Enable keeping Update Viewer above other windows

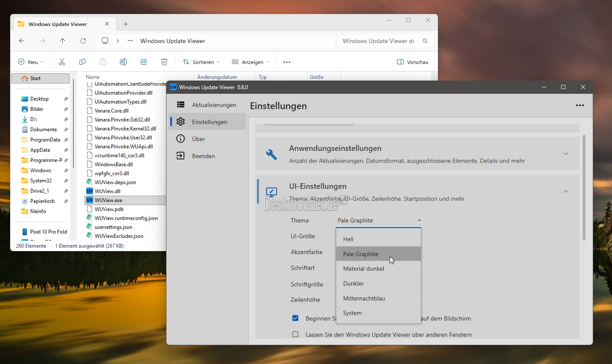295,334
